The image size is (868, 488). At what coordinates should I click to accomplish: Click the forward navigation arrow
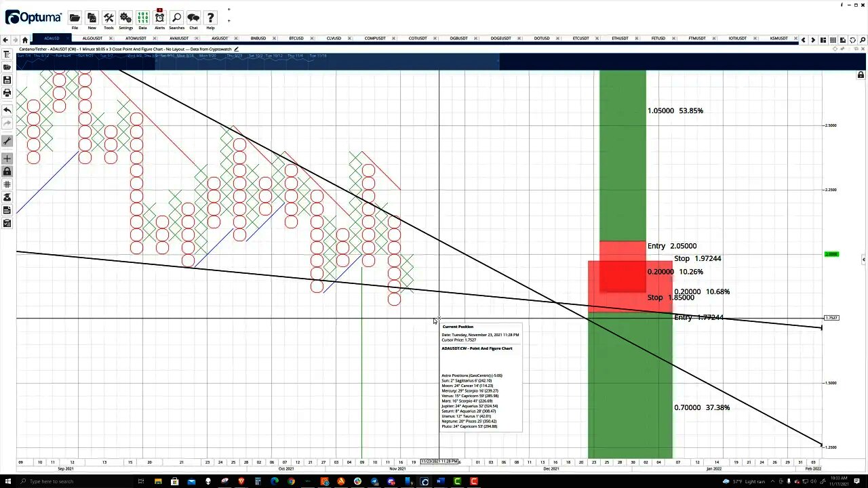pos(16,39)
